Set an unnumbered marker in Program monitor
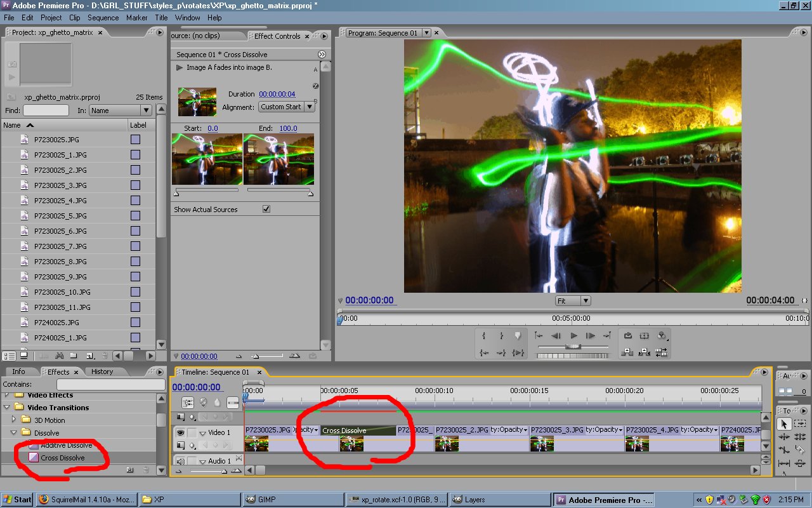This screenshot has height=508, width=812. 518,335
